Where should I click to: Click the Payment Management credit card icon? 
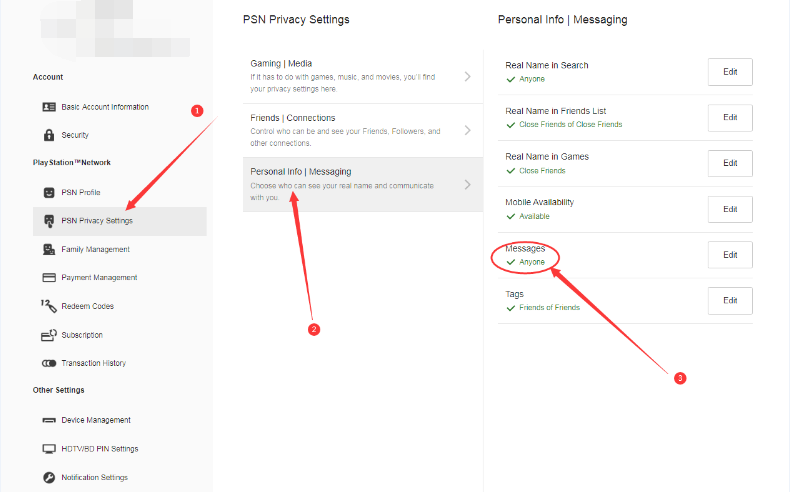point(49,277)
